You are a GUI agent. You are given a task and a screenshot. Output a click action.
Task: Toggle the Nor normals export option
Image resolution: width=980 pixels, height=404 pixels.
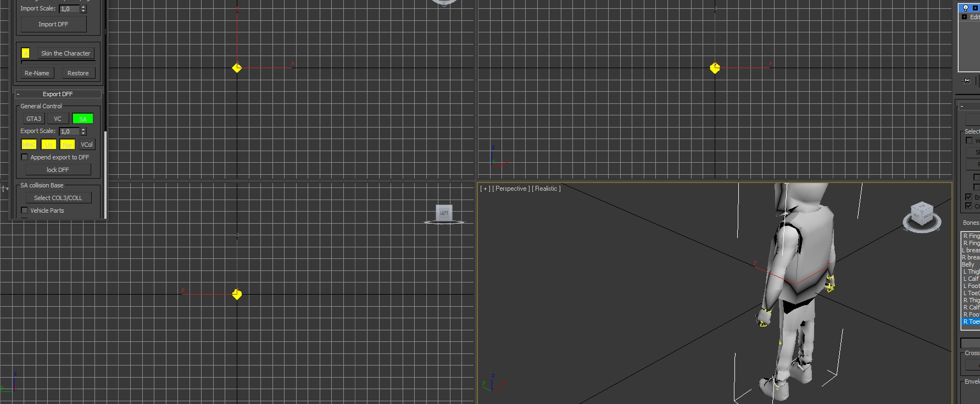click(x=67, y=145)
